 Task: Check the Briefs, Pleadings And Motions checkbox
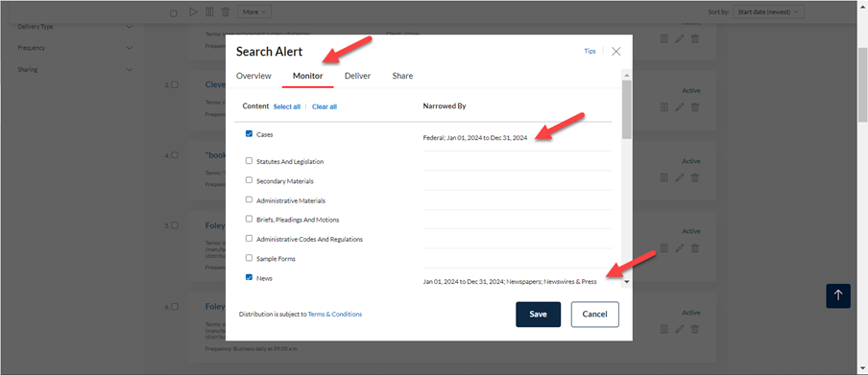pos(249,219)
